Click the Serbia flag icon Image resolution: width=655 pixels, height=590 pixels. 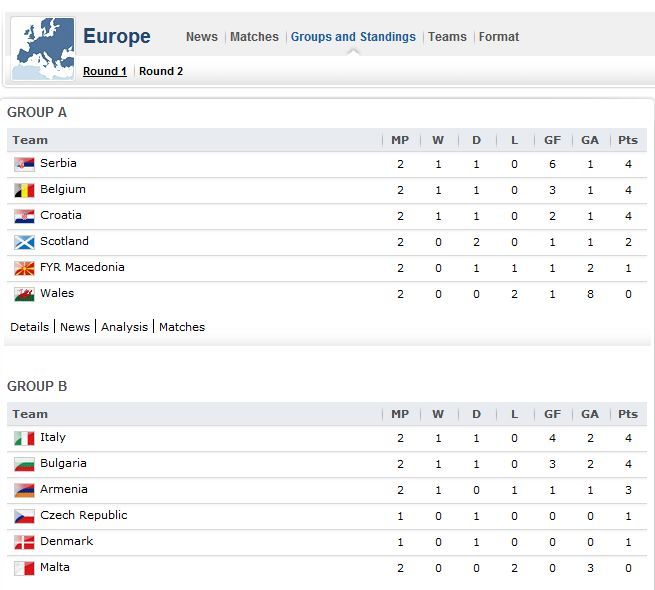click(24, 164)
